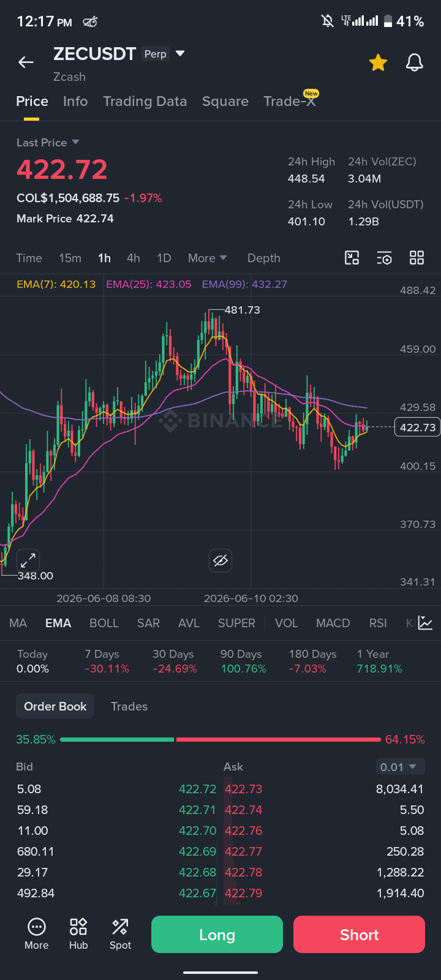Viewport: 441px width, 980px height.
Task: Open the Depth chart view
Action: [264, 258]
